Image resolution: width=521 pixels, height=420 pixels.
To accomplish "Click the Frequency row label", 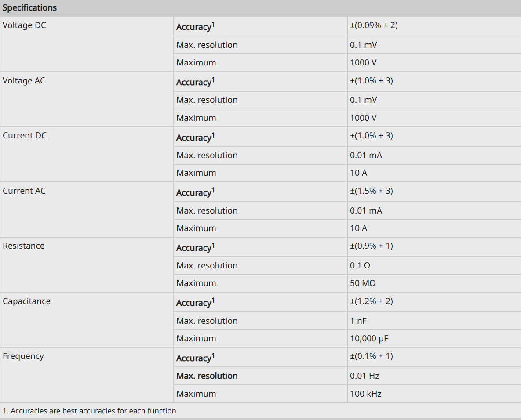I will [23, 356].
